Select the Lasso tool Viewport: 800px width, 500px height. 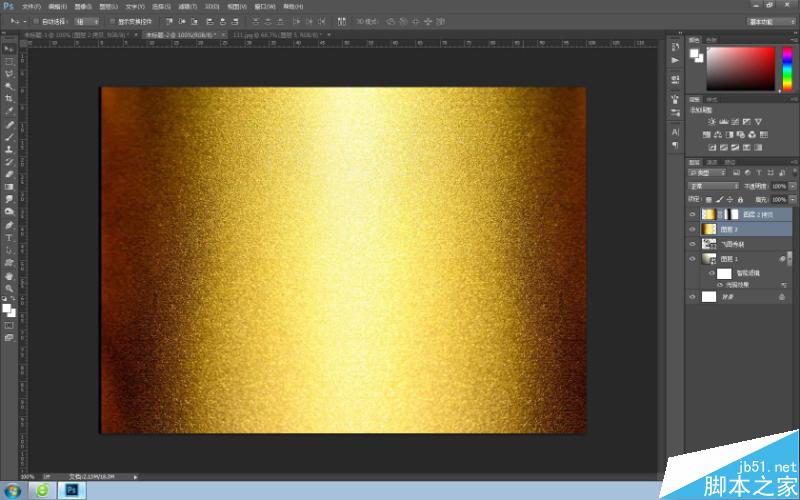[x=9, y=74]
